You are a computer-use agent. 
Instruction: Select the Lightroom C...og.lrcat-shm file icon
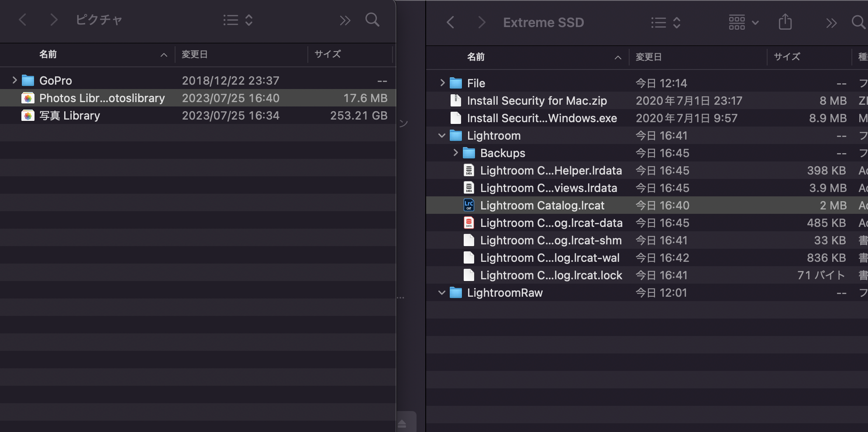click(469, 240)
